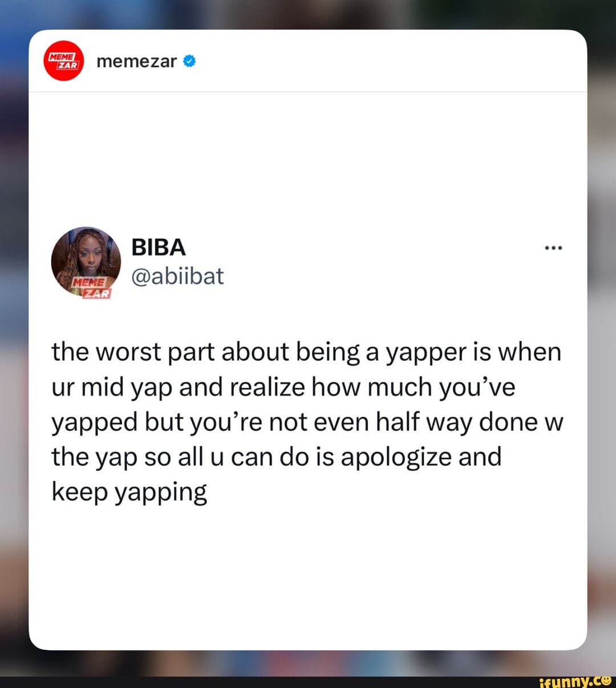Click the "yapped but you're not even" line
Image resolution: width=616 pixels, height=688 pixels.
(307, 422)
